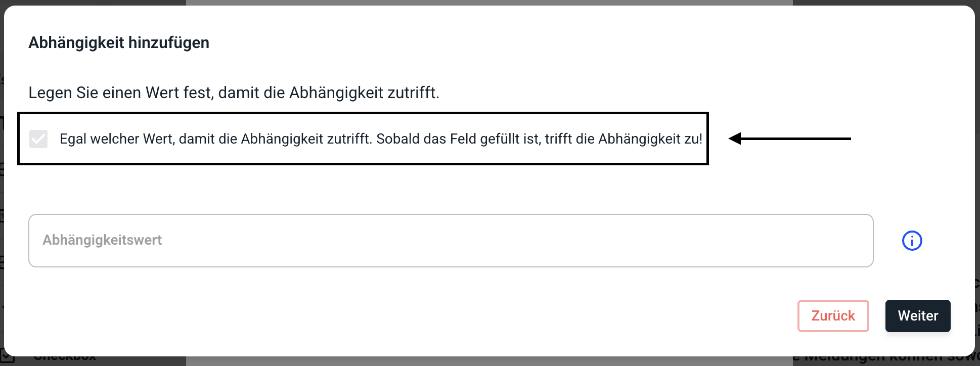Click the 'Sobald das Feld gefüllt ist' sentence

tap(539, 139)
